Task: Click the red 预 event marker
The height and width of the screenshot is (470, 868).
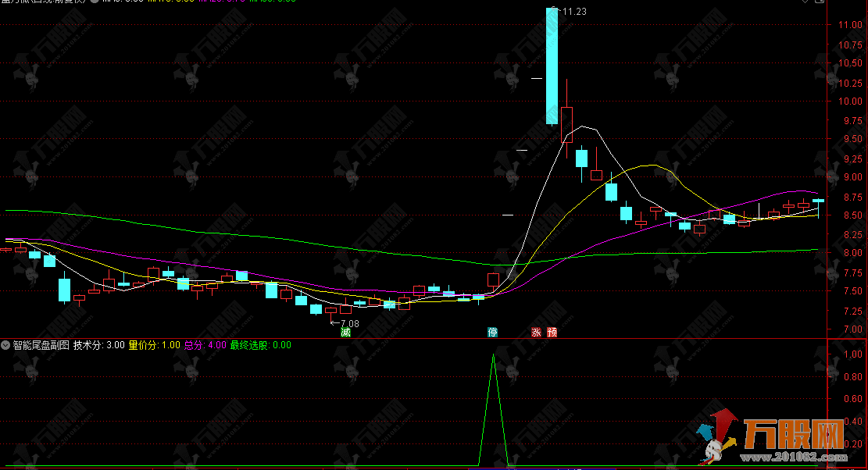Action: point(552,332)
